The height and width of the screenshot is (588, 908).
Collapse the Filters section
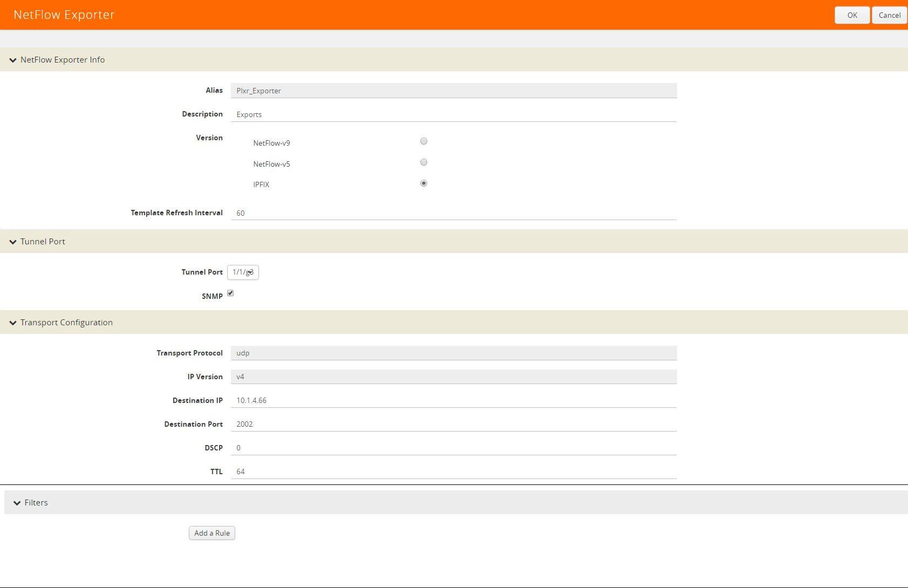(x=17, y=503)
